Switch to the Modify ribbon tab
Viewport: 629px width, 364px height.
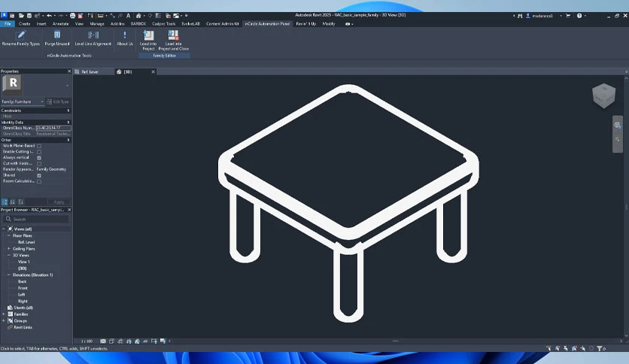click(x=329, y=24)
